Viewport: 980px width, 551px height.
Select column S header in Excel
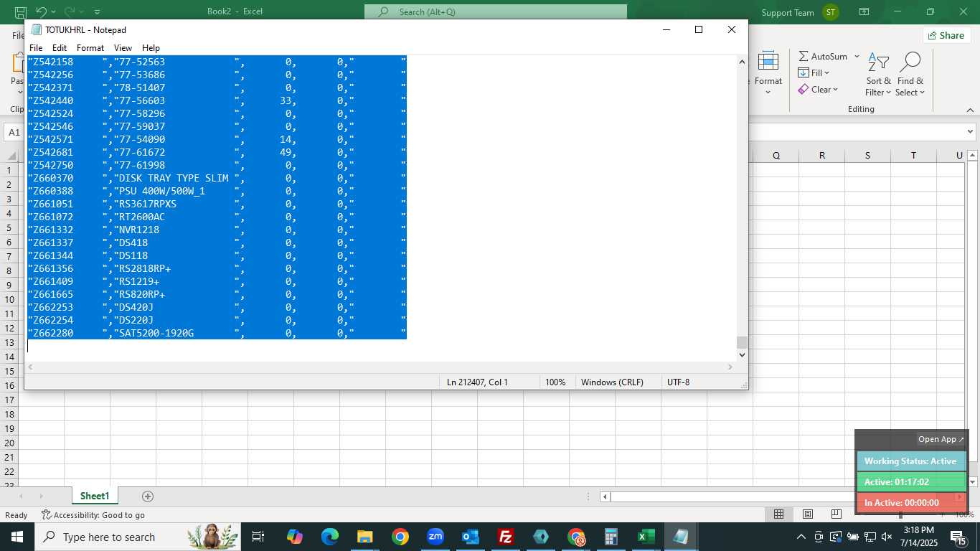867,156
